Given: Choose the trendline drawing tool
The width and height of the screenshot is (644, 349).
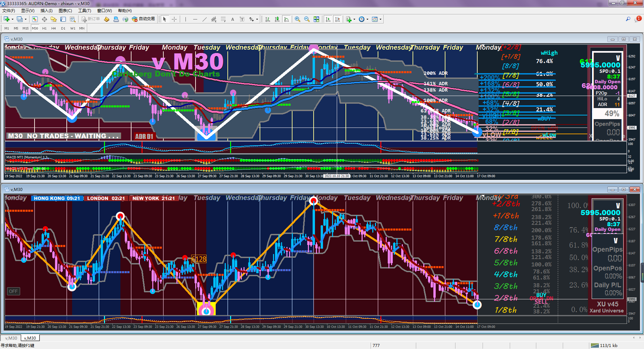Looking at the screenshot, I should point(204,19).
